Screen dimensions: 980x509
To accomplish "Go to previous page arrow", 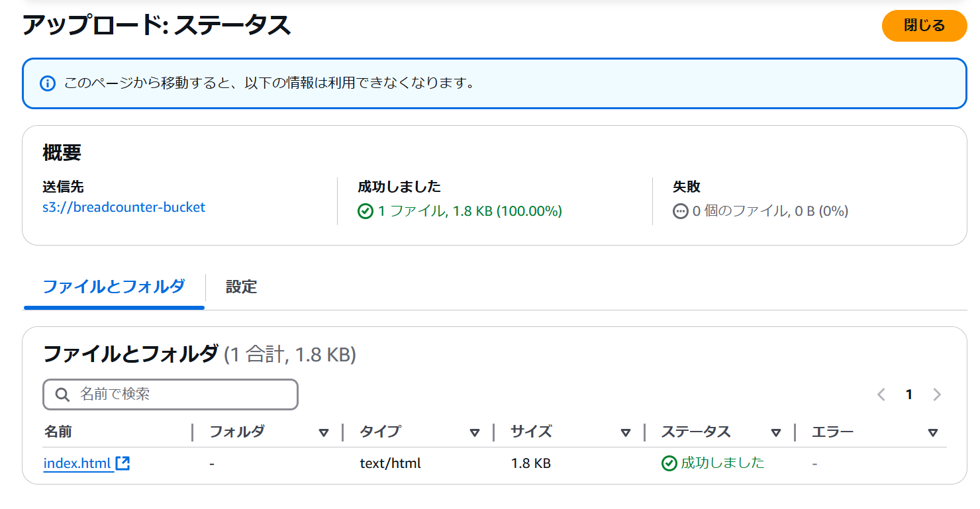I will (881, 394).
